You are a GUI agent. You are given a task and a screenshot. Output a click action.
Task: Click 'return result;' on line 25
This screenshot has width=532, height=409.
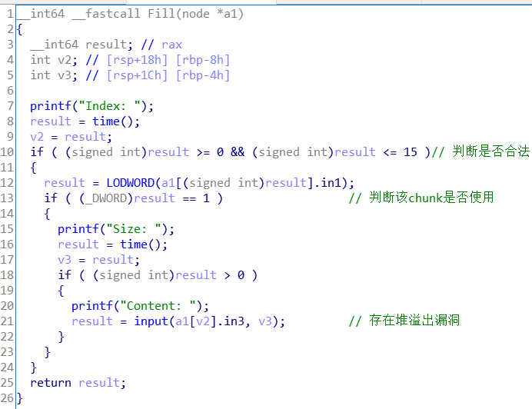[78, 383]
